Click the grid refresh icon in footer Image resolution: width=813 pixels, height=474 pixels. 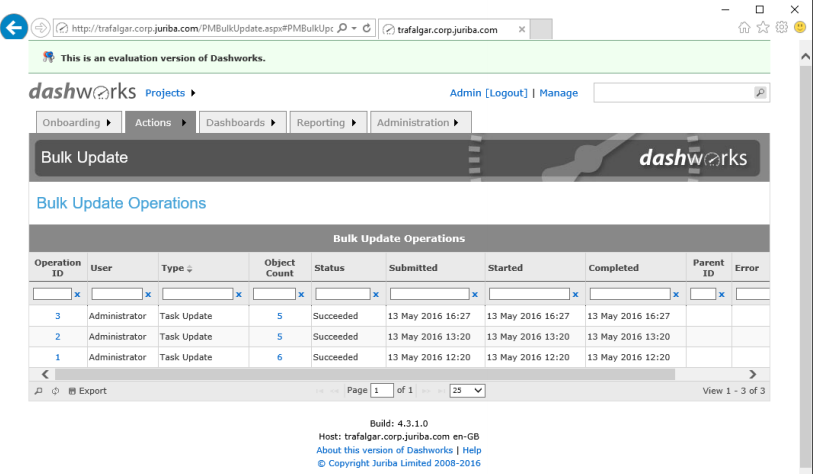[x=55, y=391]
